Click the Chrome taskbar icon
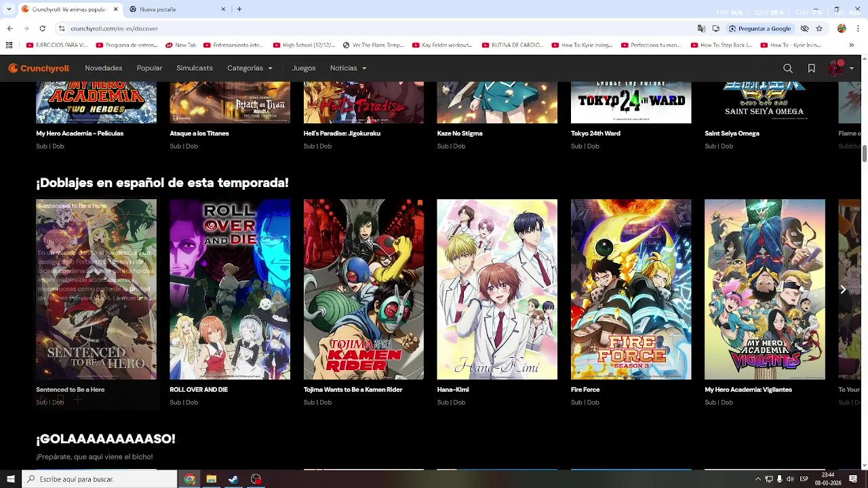Image resolution: width=868 pixels, height=488 pixels. pyautogui.click(x=189, y=479)
